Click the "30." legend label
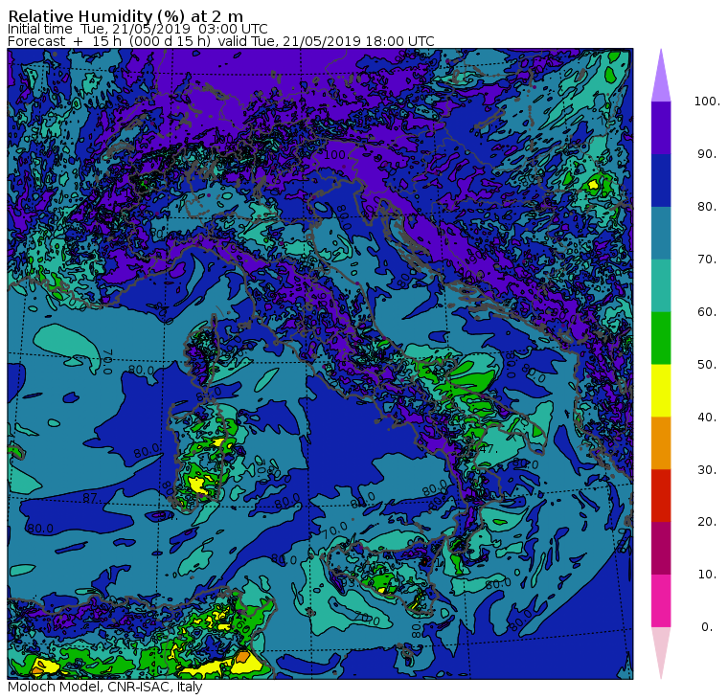 pos(707,470)
